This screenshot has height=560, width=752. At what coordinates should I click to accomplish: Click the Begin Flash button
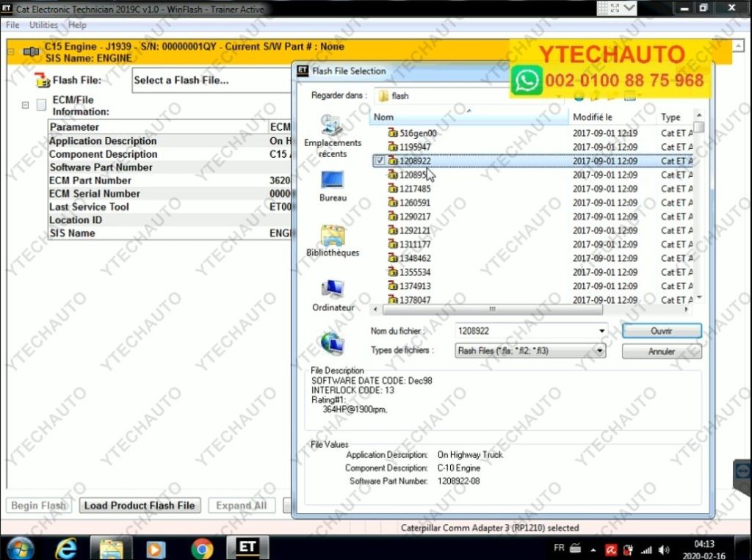click(38, 506)
